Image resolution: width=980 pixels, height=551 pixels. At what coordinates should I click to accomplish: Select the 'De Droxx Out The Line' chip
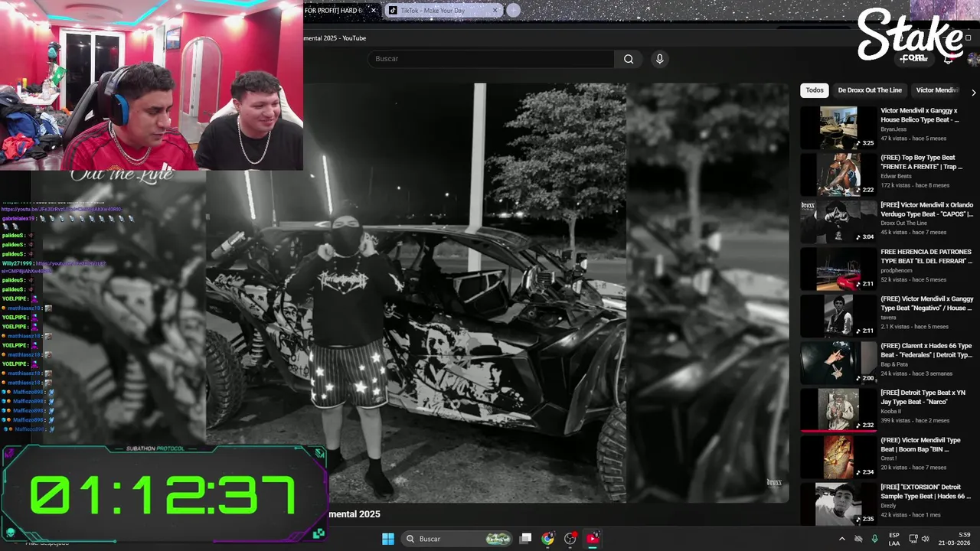[x=870, y=90]
